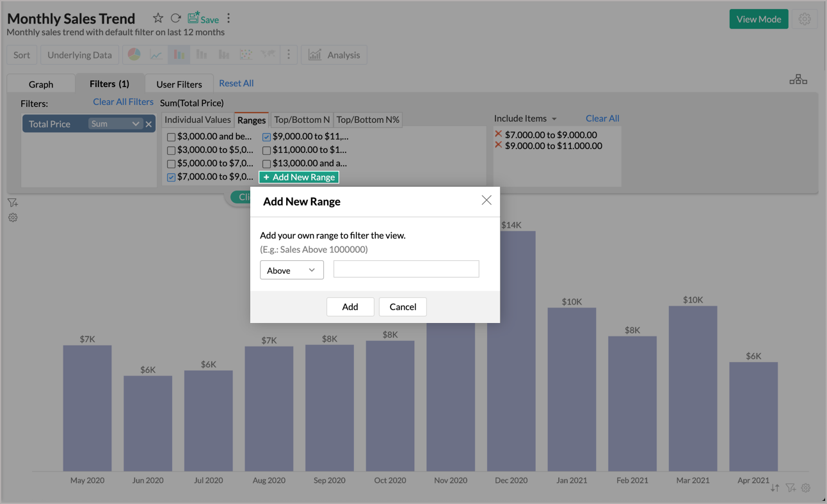Open the Above condition dropdown
Viewport: 827px width, 504px height.
(x=291, y=270)
